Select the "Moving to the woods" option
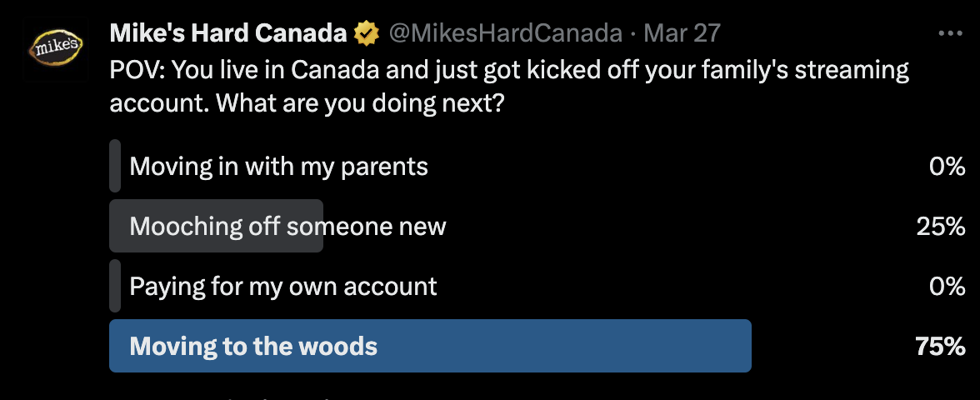 [253, 346]
